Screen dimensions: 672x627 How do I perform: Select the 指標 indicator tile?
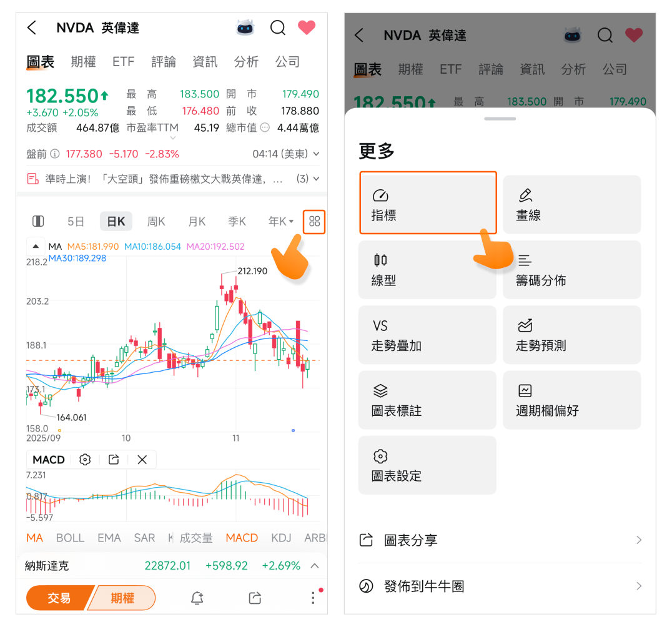428,203
